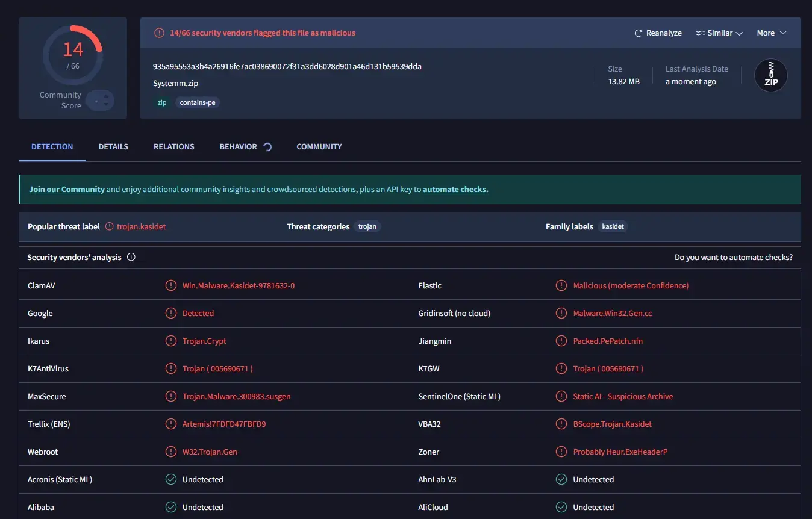Screen dimensions: 812x519
Task: Click the Alibaba undetected checkmark icon
Action: tap(171, 507)
